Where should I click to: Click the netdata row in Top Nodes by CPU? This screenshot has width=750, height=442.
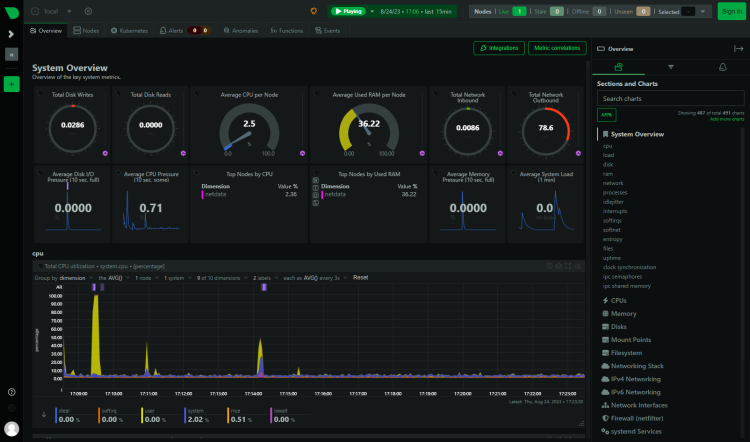pyautogui.click(x=249, y=195)
